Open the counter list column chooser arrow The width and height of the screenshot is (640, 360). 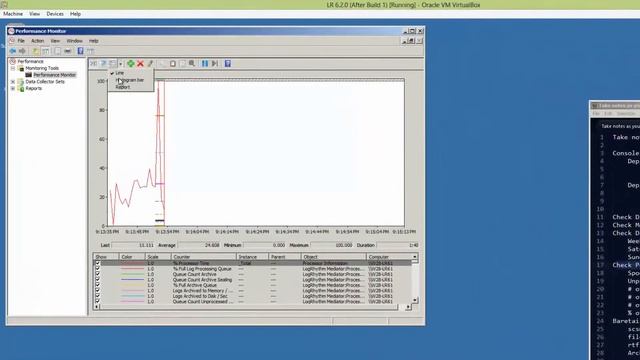click(x=415, y=257)
